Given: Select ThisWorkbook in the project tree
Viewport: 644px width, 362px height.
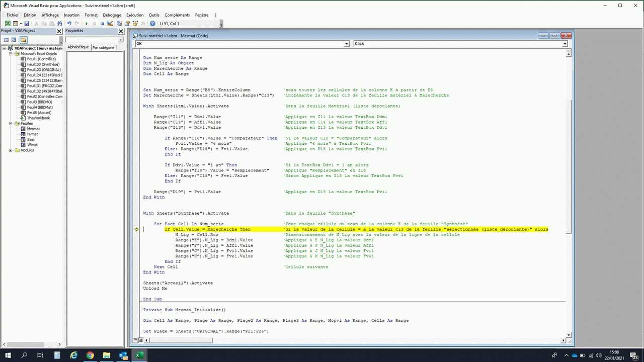Looking at the screenshot, I should 38,118.
